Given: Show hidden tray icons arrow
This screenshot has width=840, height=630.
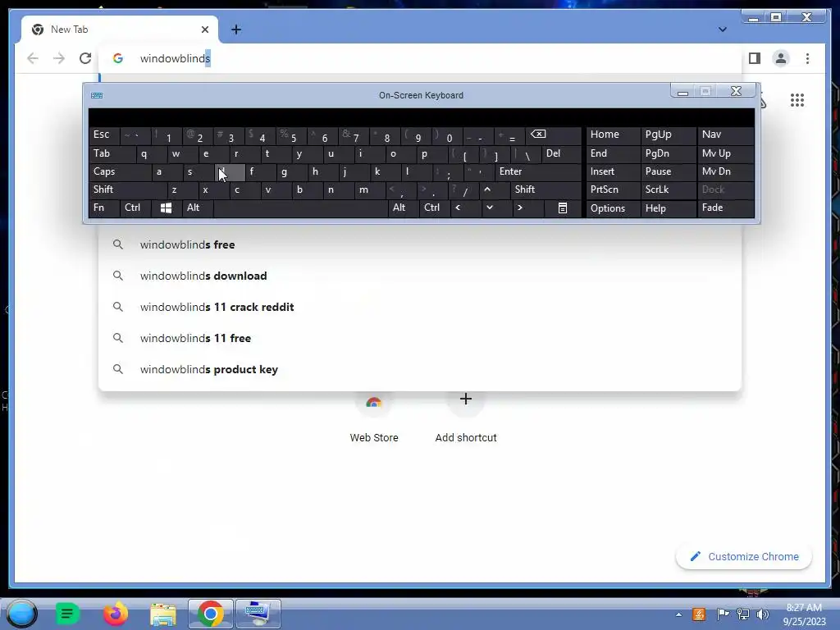Looking at the screenshot, I should pos(678,614).
